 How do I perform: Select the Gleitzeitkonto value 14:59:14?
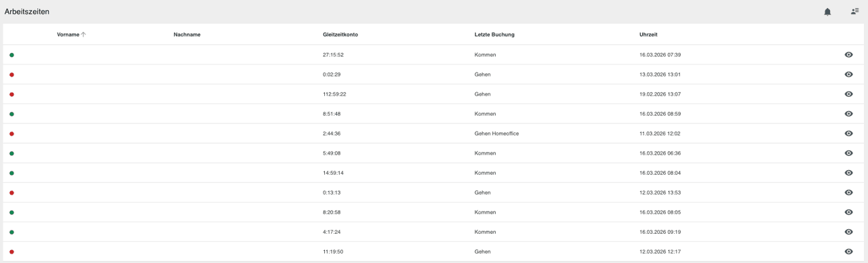coord(333,173)
